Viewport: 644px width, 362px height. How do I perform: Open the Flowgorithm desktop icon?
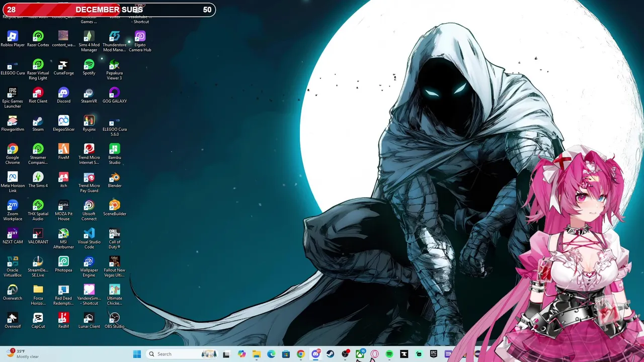pos(13,124)
